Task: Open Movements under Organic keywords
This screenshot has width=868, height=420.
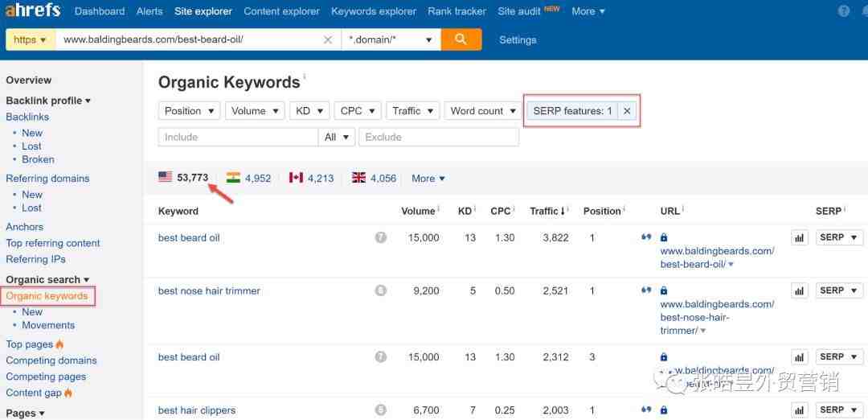Action: pos(48,325)
